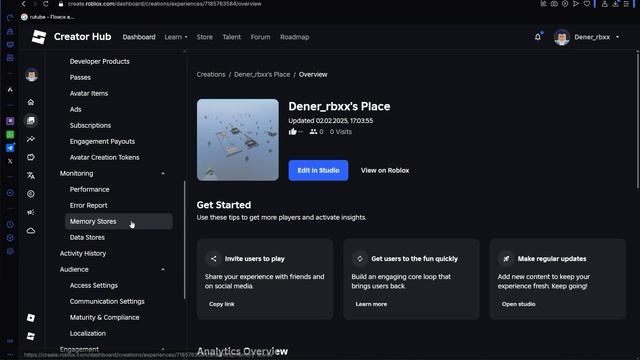640x360 pixels.
Task: Click the share icon on Invite users card
Action: [213, 259]
